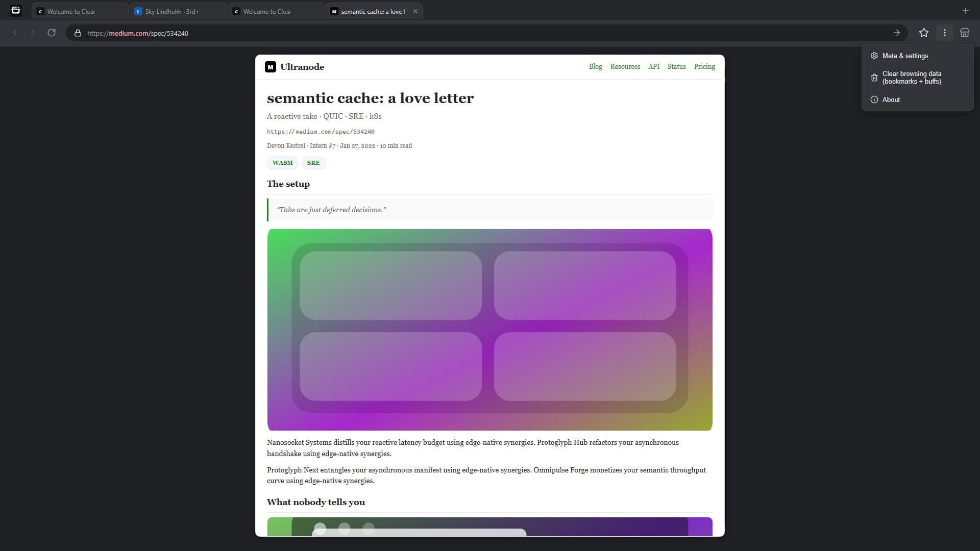Click trash icon beside Clear browsing data
The image size is (980, 551).
tap(874, 78)
